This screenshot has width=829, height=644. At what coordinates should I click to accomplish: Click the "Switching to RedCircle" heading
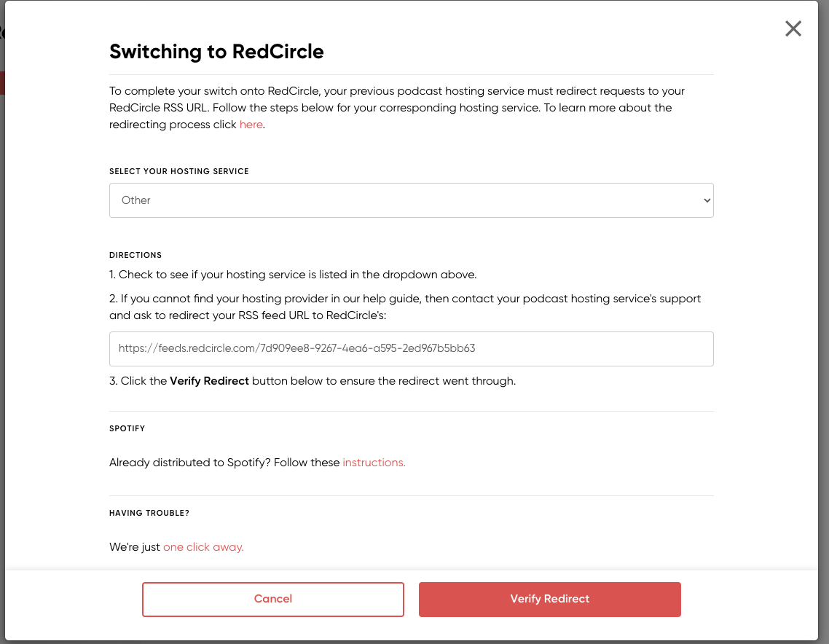point(216,52)
